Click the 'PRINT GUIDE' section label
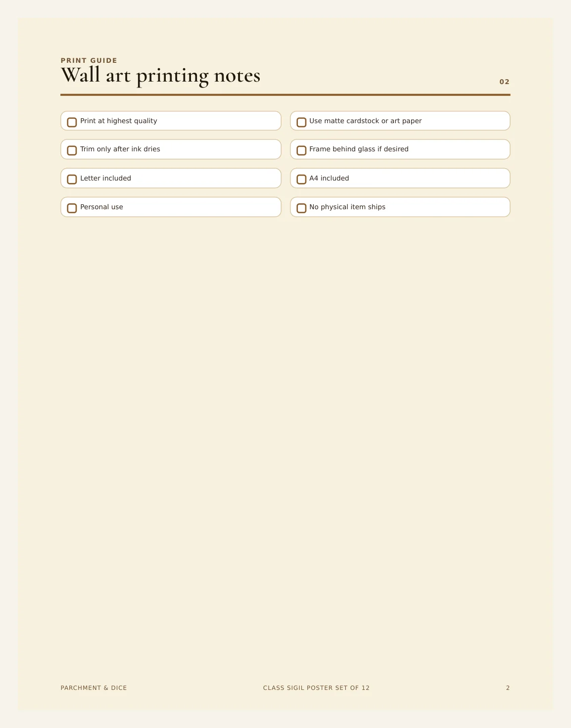The height and width of the screenshot is (728, 571). [89, 60]
